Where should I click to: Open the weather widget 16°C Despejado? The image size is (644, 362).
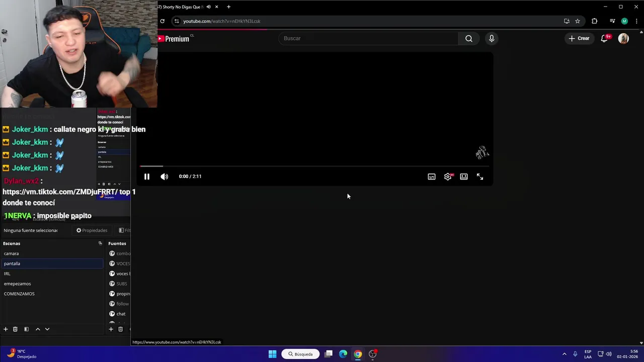click(x=22, y=354)
